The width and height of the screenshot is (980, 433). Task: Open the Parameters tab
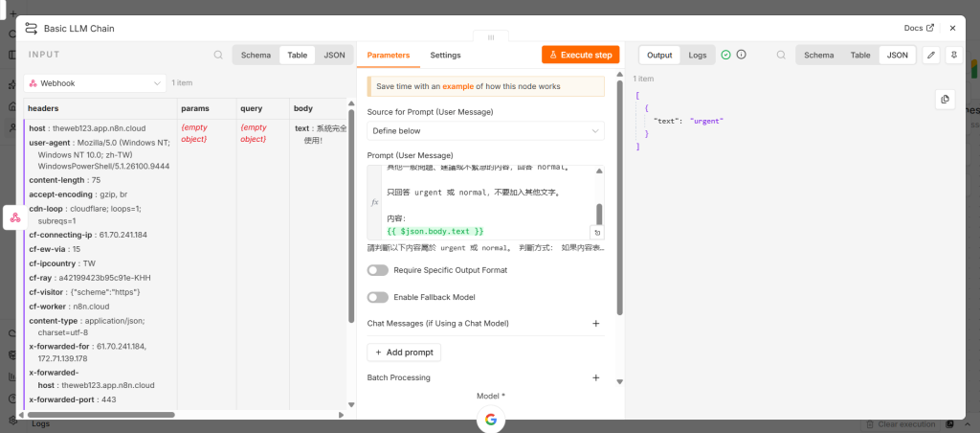(x=389, y=55)
